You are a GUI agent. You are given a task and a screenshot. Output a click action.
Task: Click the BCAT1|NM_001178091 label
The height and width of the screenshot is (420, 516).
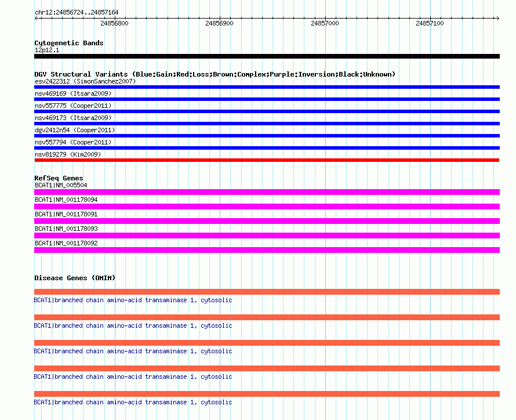coord(66,214)
